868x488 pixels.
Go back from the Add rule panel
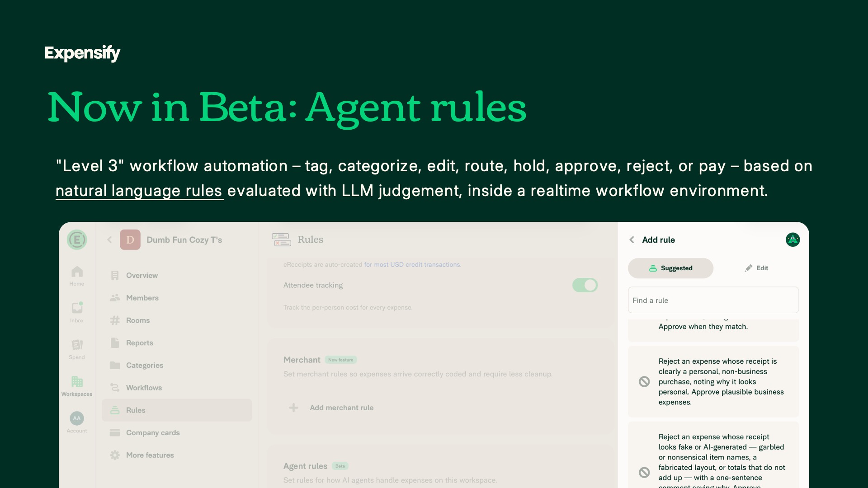tap(632, 240)
